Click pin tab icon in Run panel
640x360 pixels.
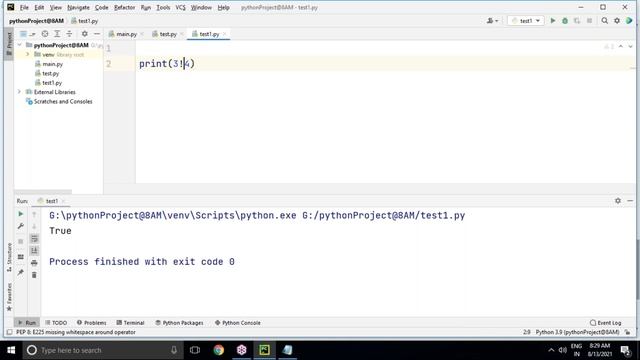point(20,272)
